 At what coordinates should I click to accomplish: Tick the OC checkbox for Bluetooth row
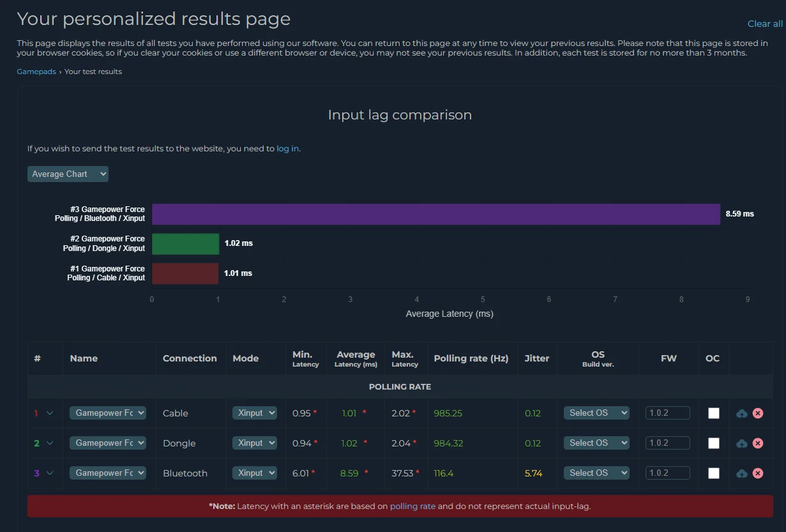[714, 473]
